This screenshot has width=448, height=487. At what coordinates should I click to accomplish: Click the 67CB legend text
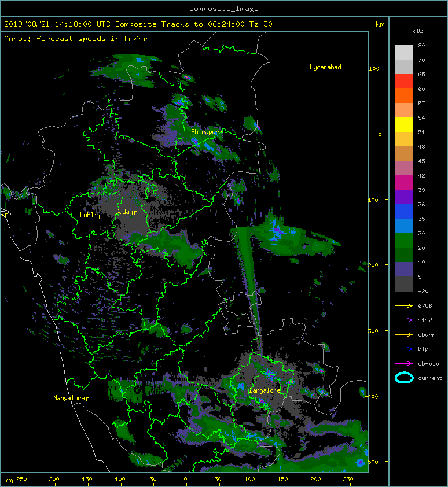pyautogui.click(x=425, y=306)
